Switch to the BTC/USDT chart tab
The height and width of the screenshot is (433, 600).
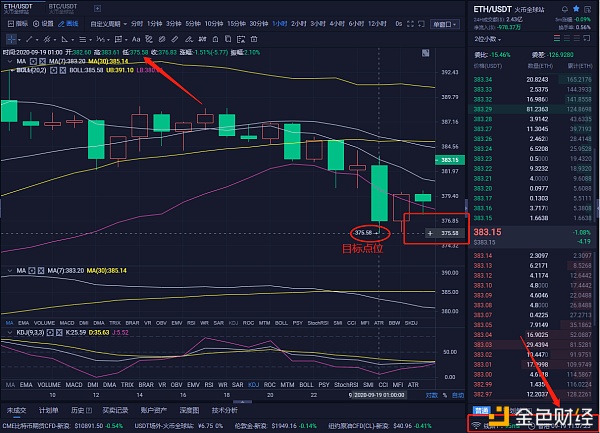[62, 8]
